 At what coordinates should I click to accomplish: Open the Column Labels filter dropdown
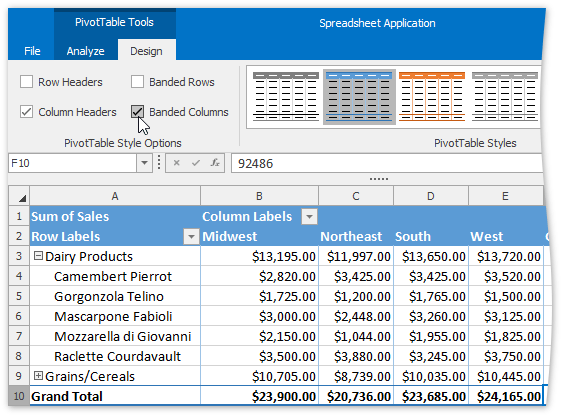(x=309, y=217)
